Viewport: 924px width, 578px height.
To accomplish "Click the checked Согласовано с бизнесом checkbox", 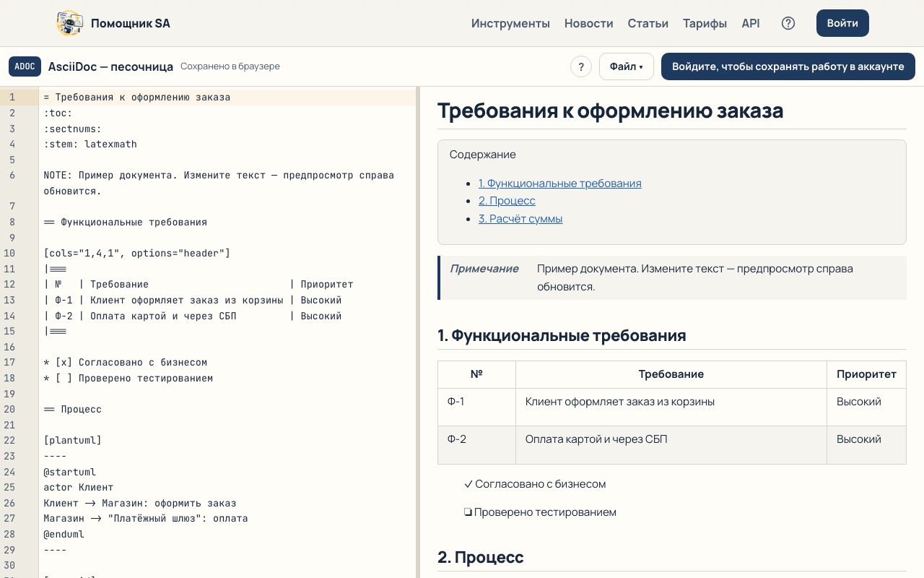I will point(468,484).
